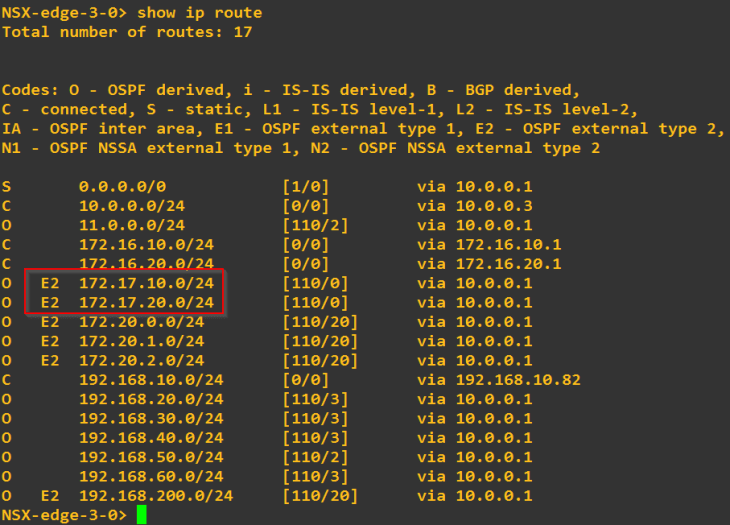Screen dimensions: 730x525
Task: Click the green cursor at the bottom prompt
Action: [142, 514]
